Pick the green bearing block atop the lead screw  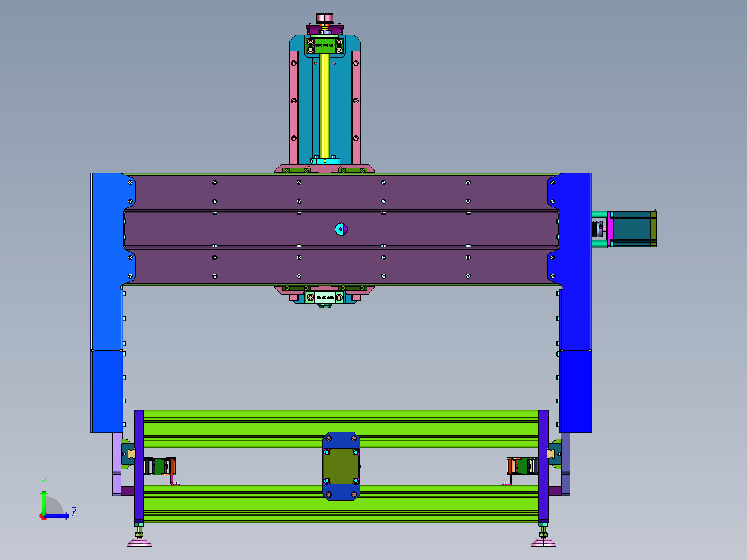324,46
